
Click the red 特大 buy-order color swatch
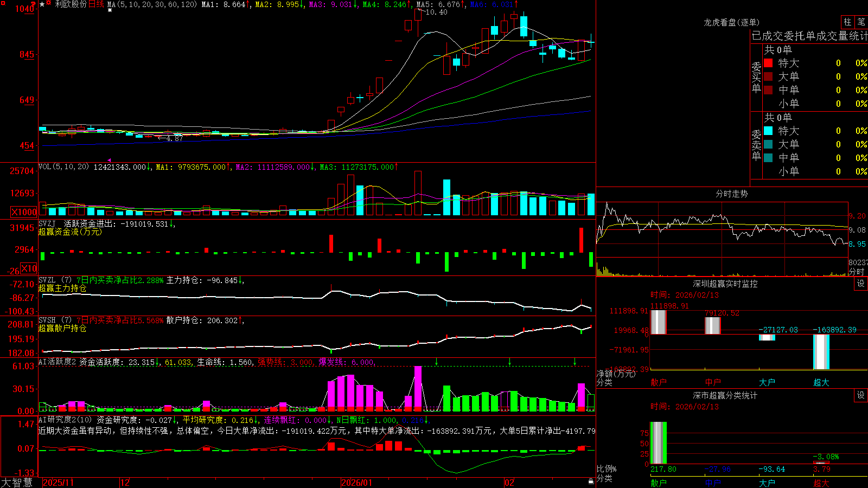point(768,63)
